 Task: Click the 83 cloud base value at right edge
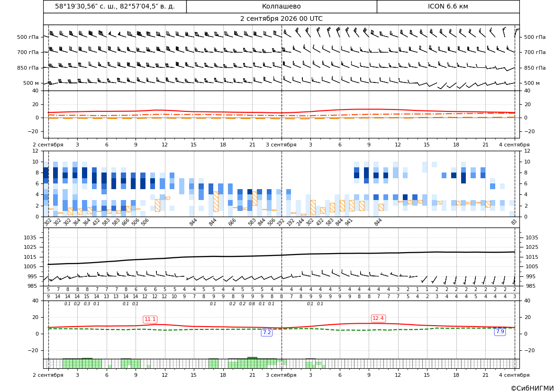(514, 222)
